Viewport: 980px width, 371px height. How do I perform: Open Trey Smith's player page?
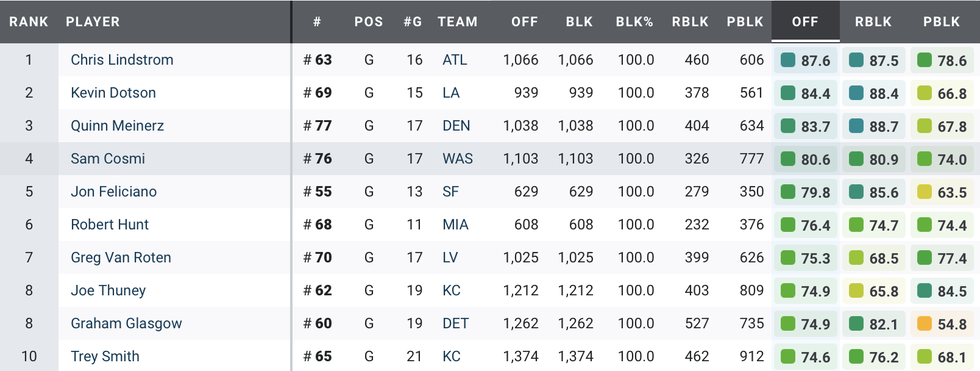point(105,356)
